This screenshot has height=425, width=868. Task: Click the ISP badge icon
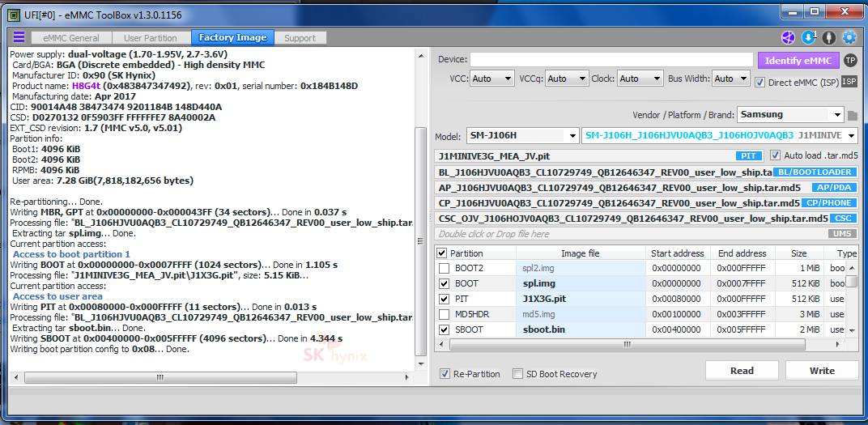pyautogui.click(x=849, y=82)
